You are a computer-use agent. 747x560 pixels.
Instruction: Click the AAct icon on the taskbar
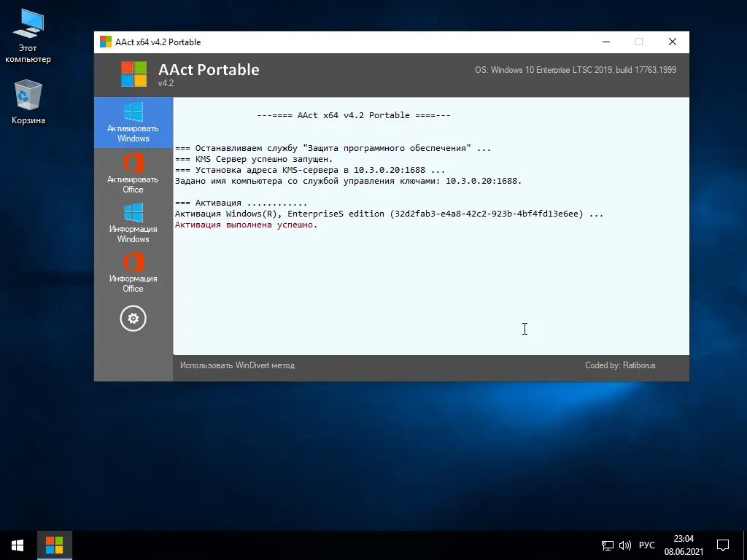click(x=54, y=545)
